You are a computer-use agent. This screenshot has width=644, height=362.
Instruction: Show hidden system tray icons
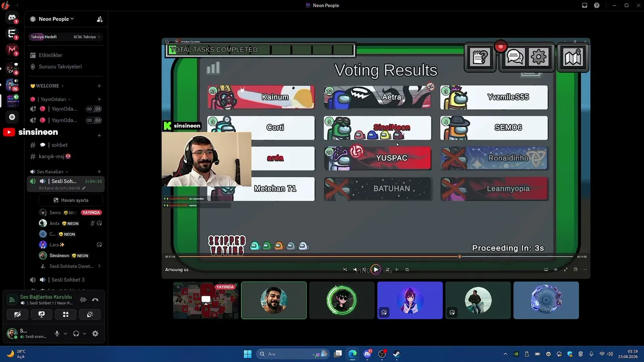tap(506, 354)
